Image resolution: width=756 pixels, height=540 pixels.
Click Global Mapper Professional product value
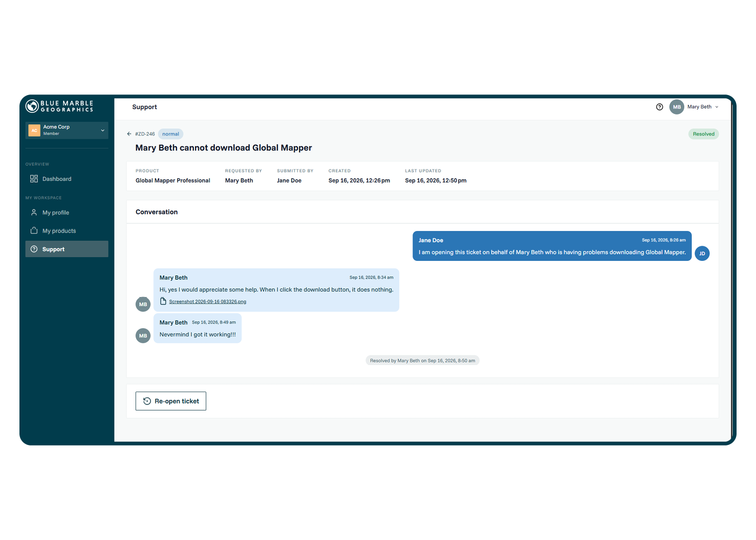[173, 181]
